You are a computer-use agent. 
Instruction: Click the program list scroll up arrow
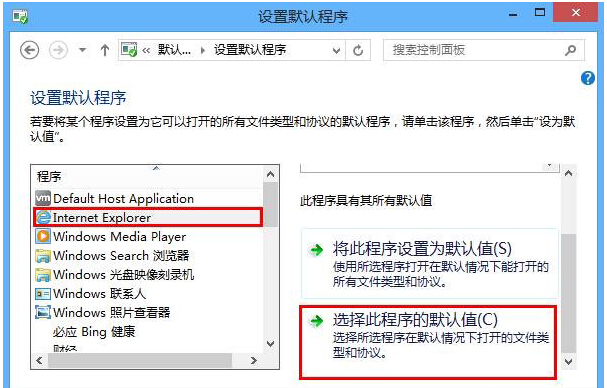point(271,174)
